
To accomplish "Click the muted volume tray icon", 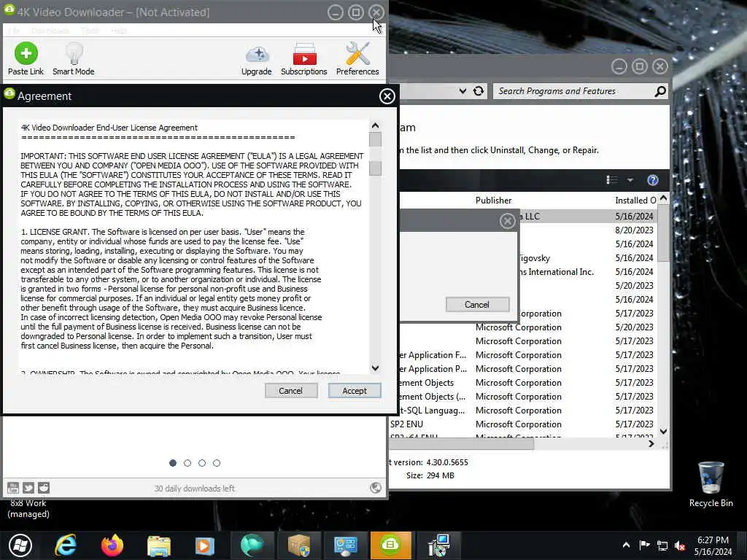I will click(x=680, y=545).
